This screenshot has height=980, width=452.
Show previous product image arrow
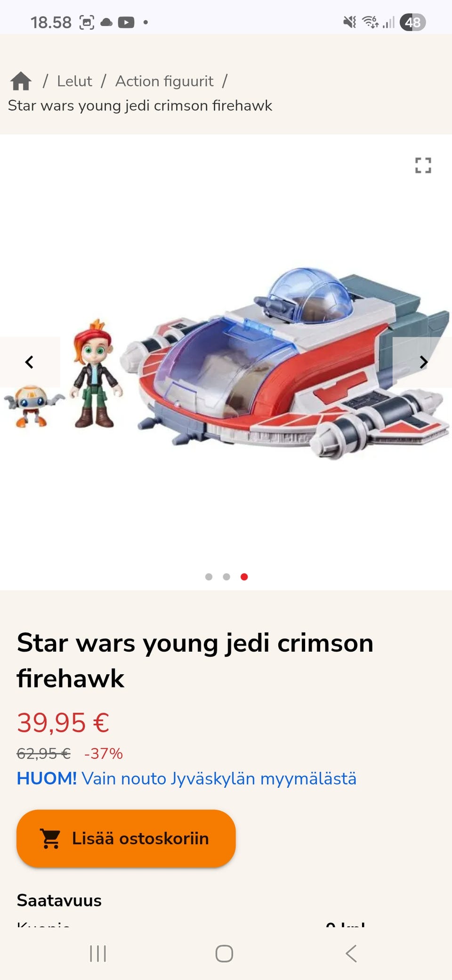(x=30, y=362)
